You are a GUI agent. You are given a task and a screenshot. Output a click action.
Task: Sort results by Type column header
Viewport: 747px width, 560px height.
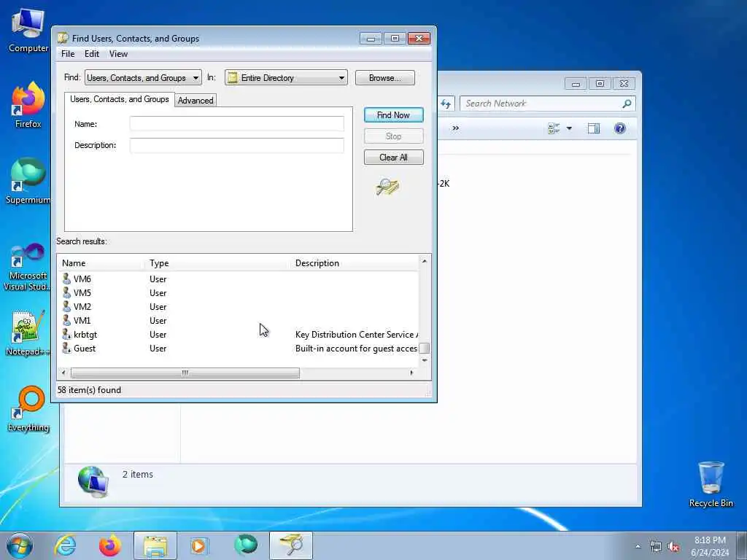point(217,262)
